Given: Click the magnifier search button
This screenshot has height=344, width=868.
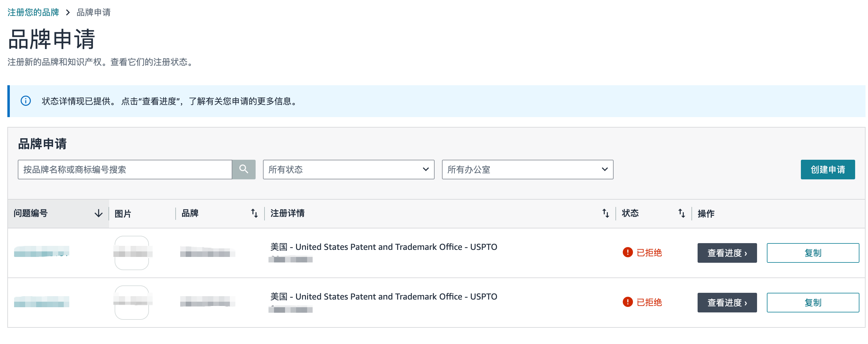Looking at the screenshot, I should pos(244,170).
